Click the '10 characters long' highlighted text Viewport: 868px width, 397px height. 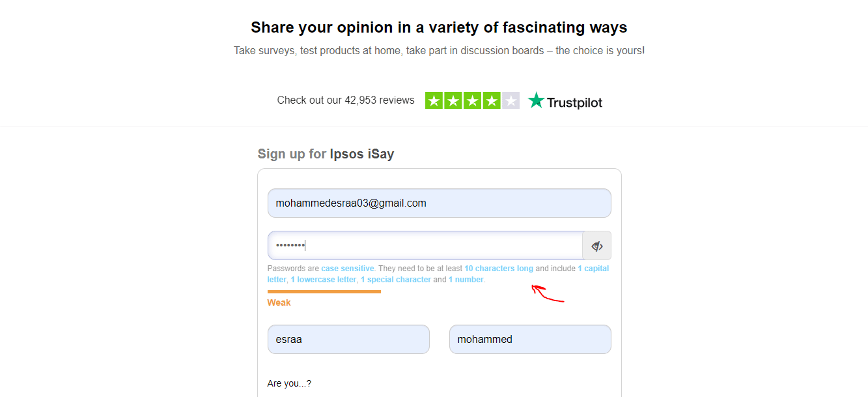pyautogui.click(x=499, y=269)
